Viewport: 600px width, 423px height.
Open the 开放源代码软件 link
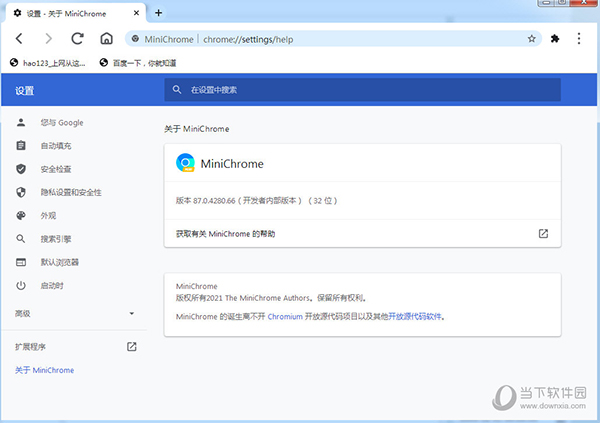click(415, 317)
